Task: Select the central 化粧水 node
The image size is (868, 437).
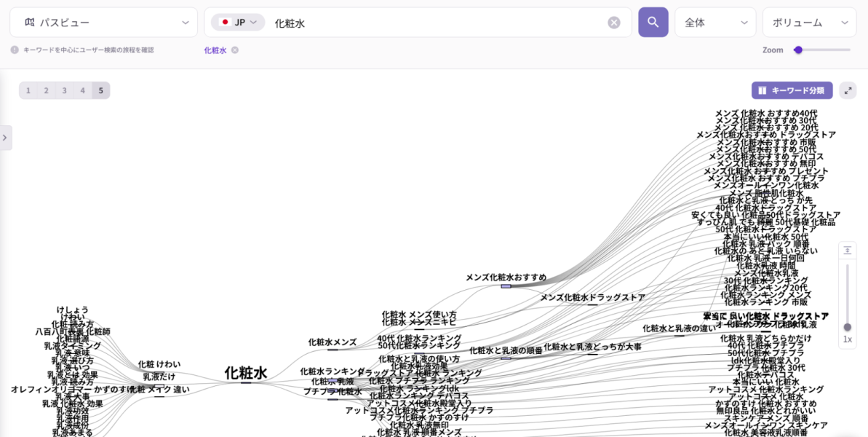Action: tap(246, 374)
